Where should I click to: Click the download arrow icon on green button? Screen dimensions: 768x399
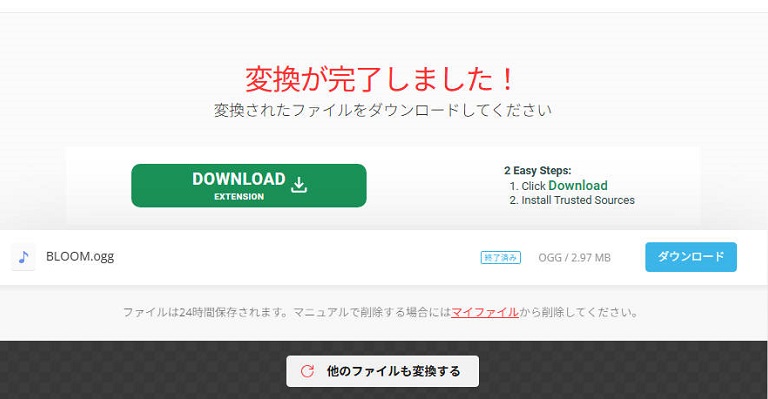click(299, 185)
